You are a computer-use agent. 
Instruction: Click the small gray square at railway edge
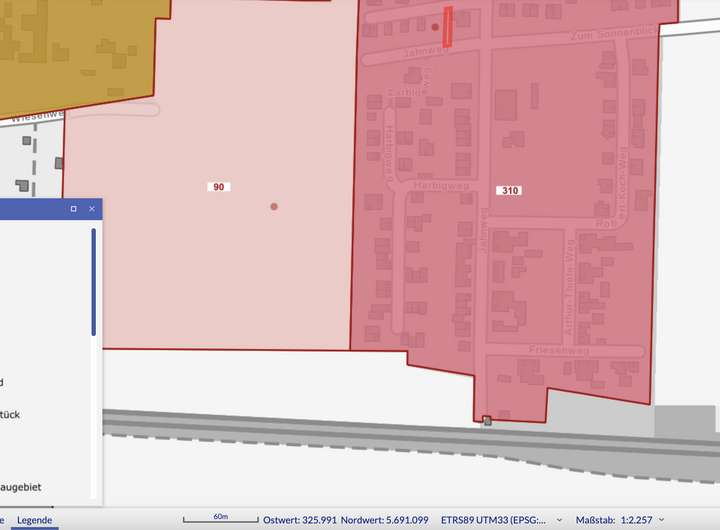487,421
